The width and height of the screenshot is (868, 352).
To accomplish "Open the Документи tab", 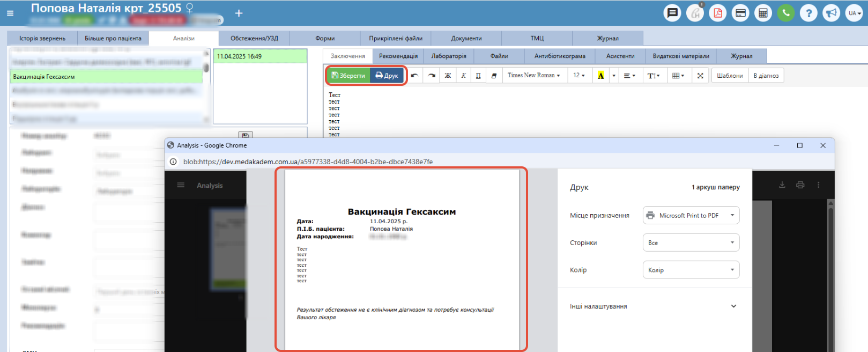I will [466, 38].
